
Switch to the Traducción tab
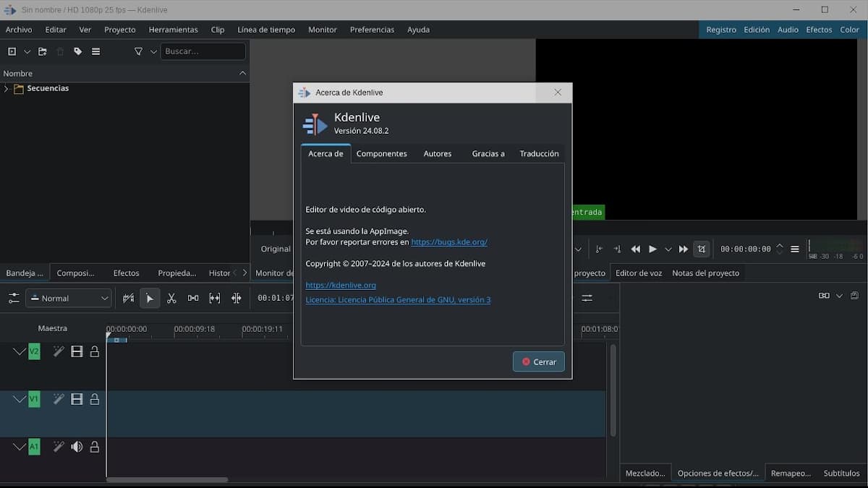pyautogui.click(x=539, y=153)
